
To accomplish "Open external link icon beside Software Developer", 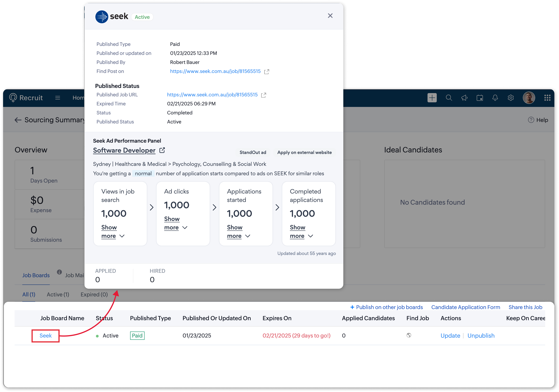I will click(162, 150).
